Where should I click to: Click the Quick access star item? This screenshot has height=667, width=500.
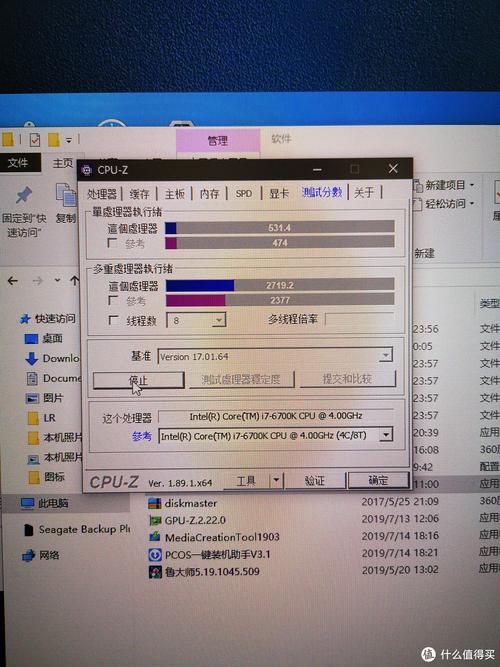tap(48, 319)
